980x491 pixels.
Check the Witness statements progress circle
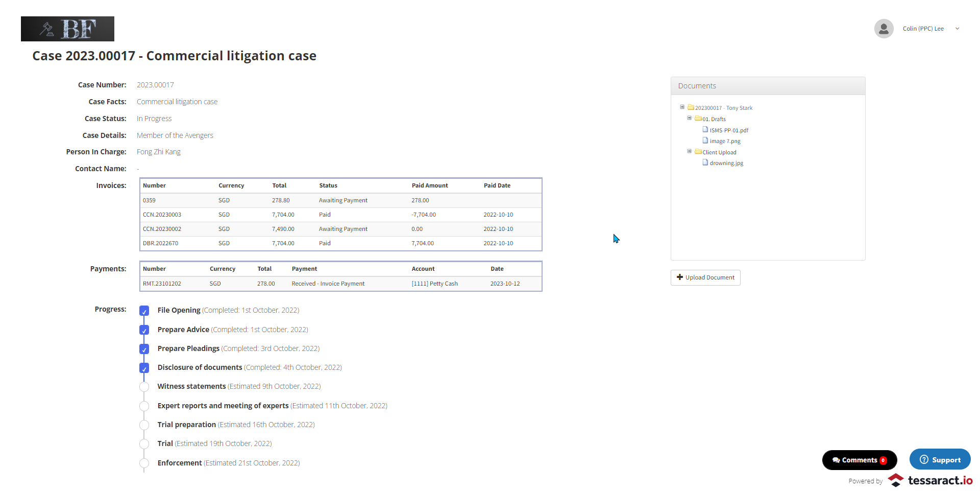pos(144,387)
